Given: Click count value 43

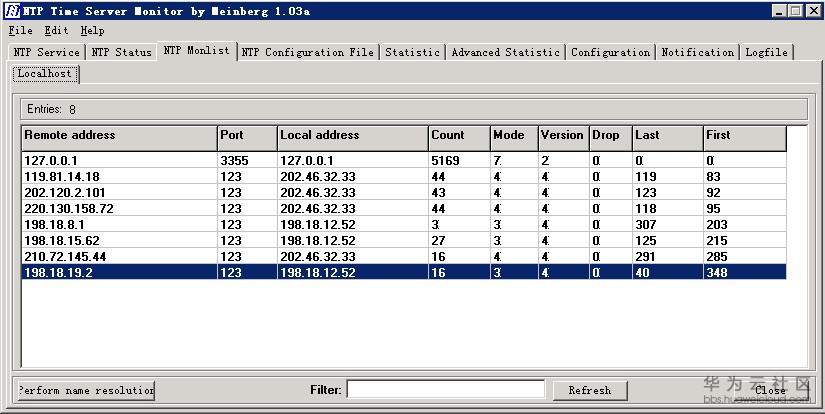Looking at the screenshot, I should tap(438, 193).
